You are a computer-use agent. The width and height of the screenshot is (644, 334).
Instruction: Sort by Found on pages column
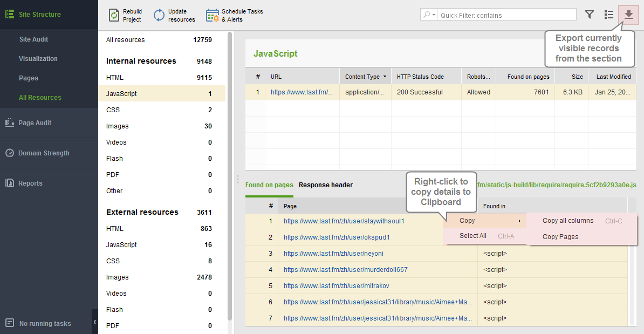(525, 77)
